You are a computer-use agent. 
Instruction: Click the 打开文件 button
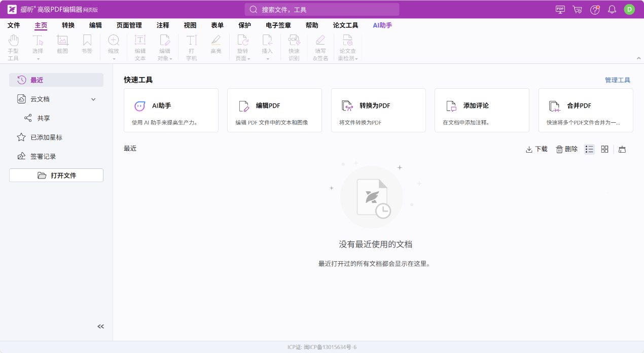coord(56,175)
